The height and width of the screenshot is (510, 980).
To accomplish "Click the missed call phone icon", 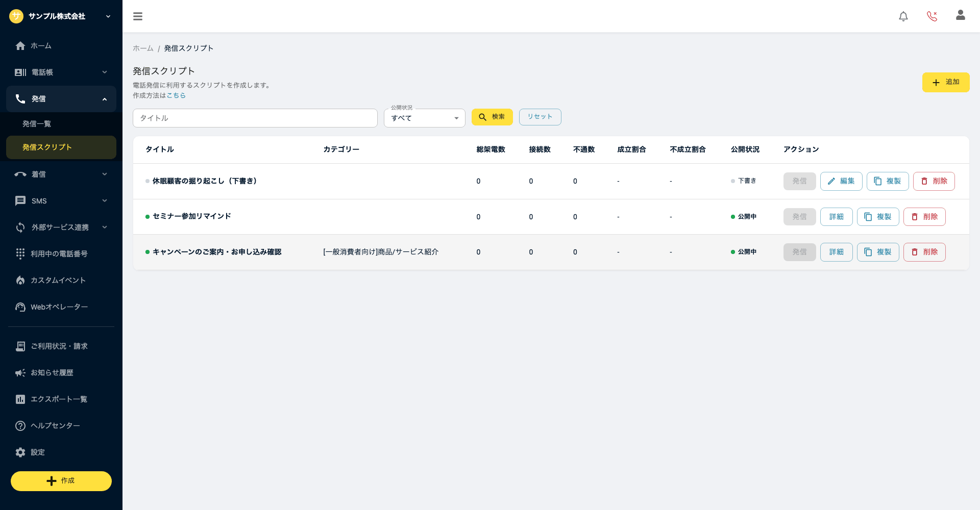I will pyautogui.click(x=932, y=16).
